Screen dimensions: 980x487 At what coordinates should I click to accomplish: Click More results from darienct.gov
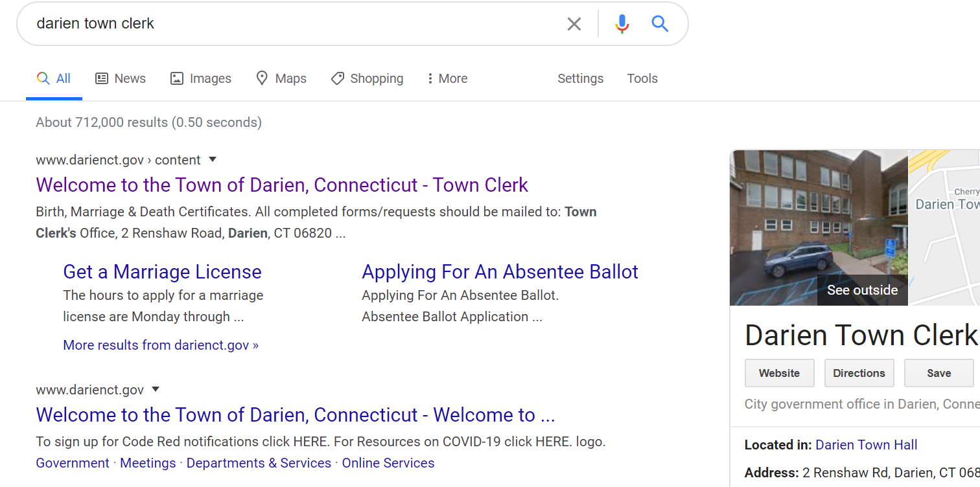click(161, 345)
